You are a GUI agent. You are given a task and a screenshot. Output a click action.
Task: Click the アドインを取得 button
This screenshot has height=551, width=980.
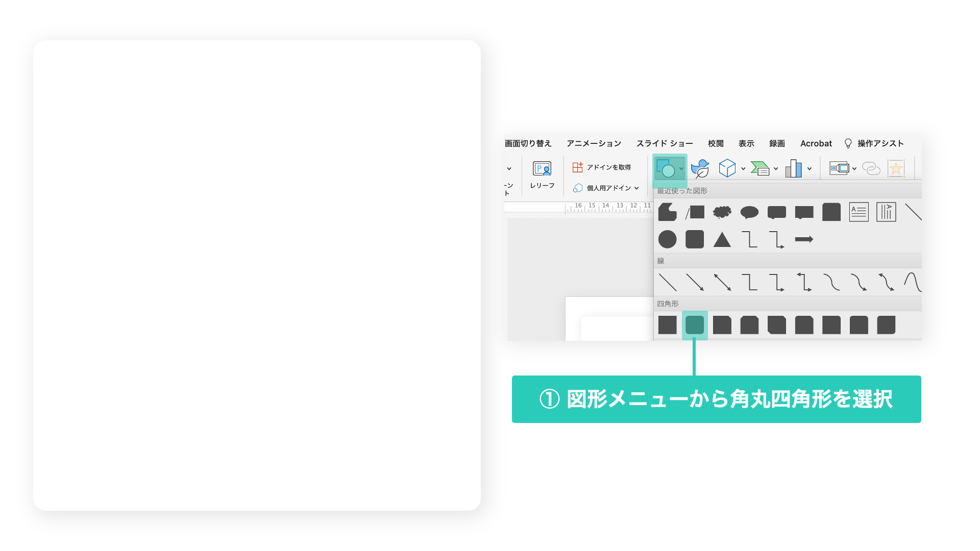(x=602, y=167)
